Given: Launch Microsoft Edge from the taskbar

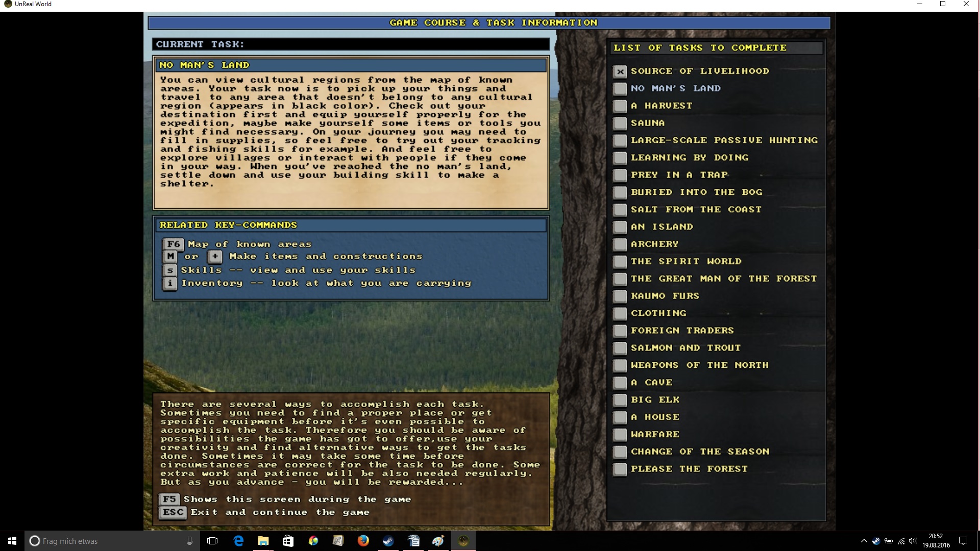Looking at the screenshot, I should [238, 541].
